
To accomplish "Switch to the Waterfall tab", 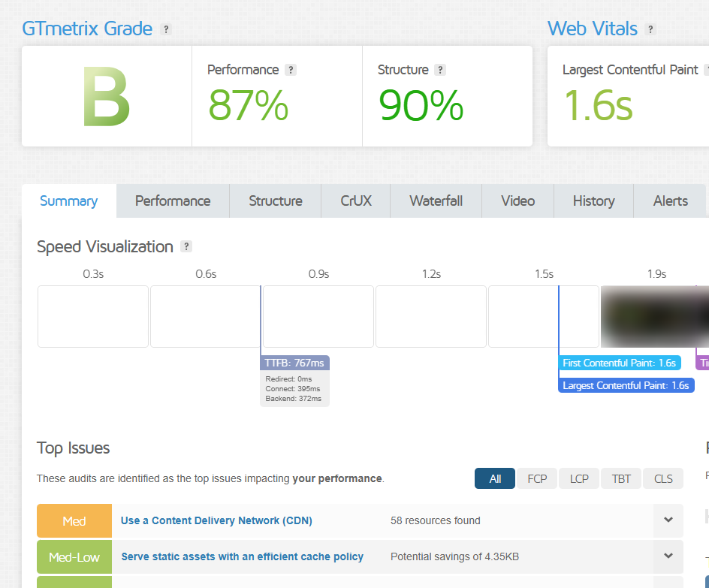I will pos(436,201).
